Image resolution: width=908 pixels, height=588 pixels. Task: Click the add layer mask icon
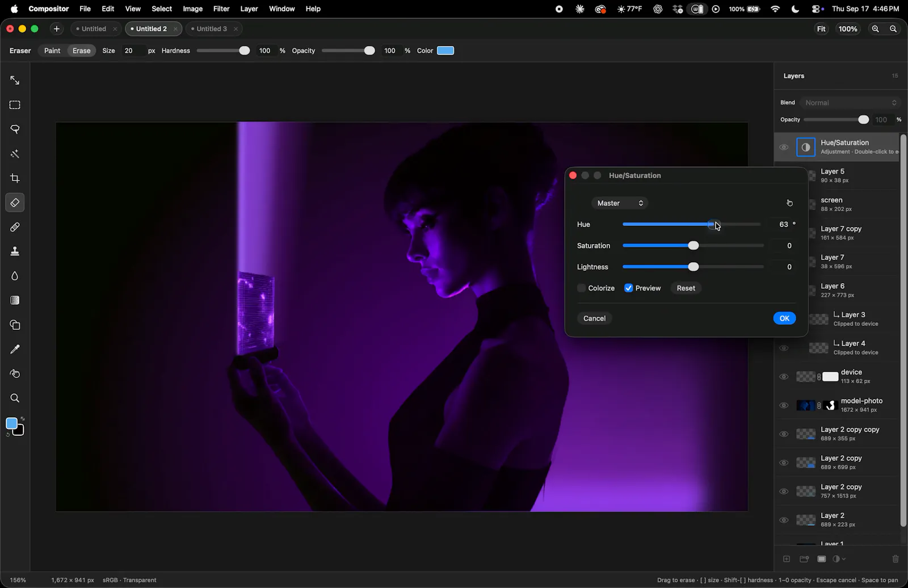821,559
